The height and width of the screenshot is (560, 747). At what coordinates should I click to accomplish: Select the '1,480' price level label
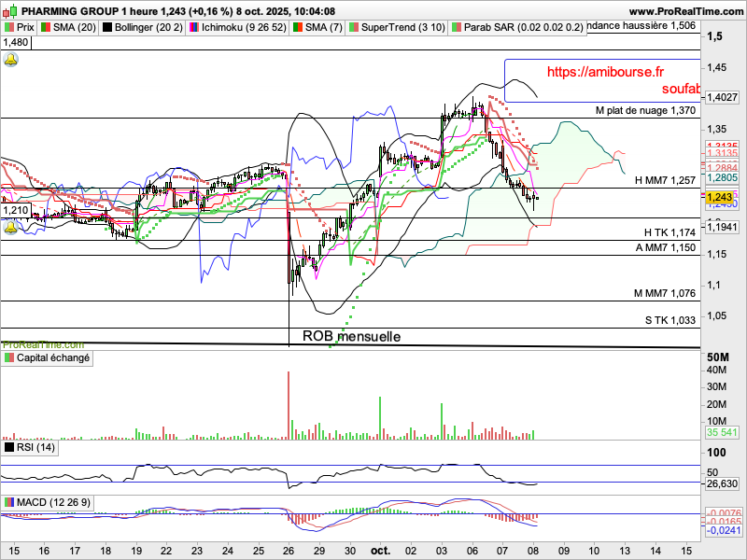coord(16,42)
